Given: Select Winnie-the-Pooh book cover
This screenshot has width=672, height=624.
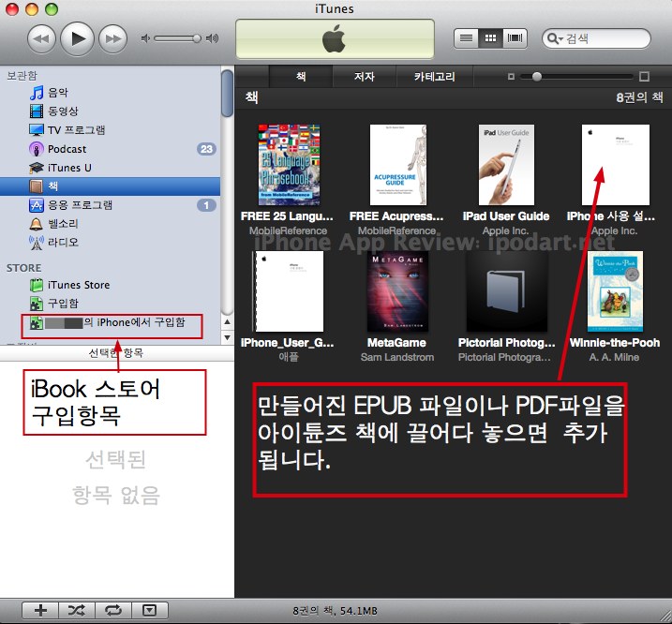Looking at the screenshot, I should [x=616, y=291].
